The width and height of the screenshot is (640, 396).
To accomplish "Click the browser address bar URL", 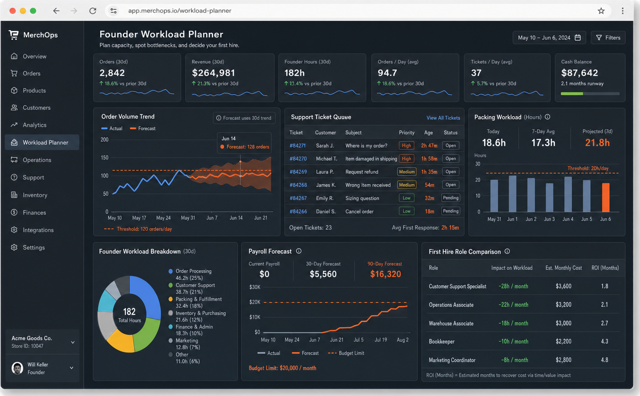I will pos(180,11).
